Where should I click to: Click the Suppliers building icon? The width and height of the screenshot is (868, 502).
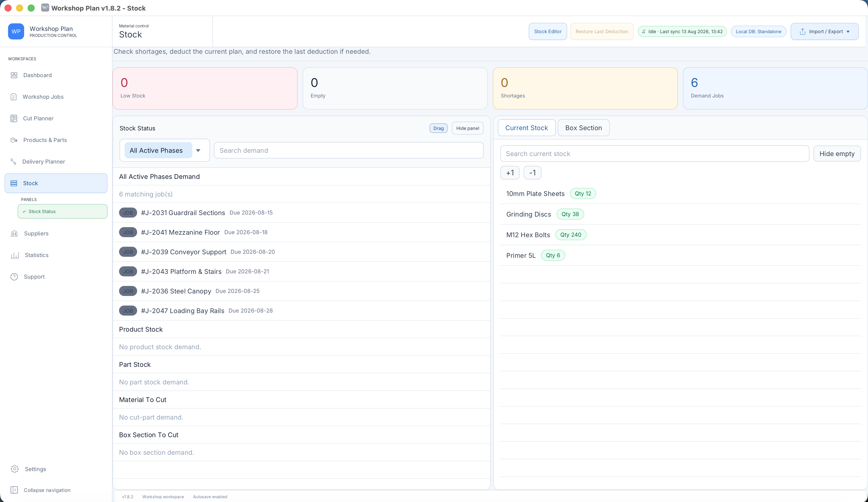tap(15, 234)
